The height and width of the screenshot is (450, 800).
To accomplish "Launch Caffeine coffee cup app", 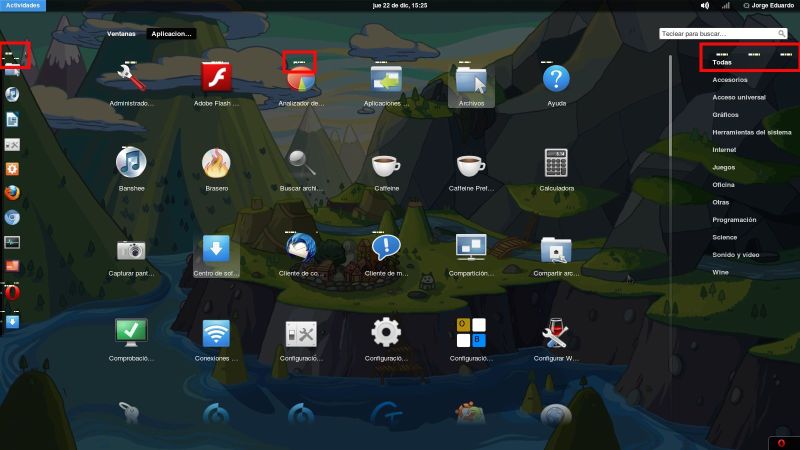I will [x=386, y=165].
